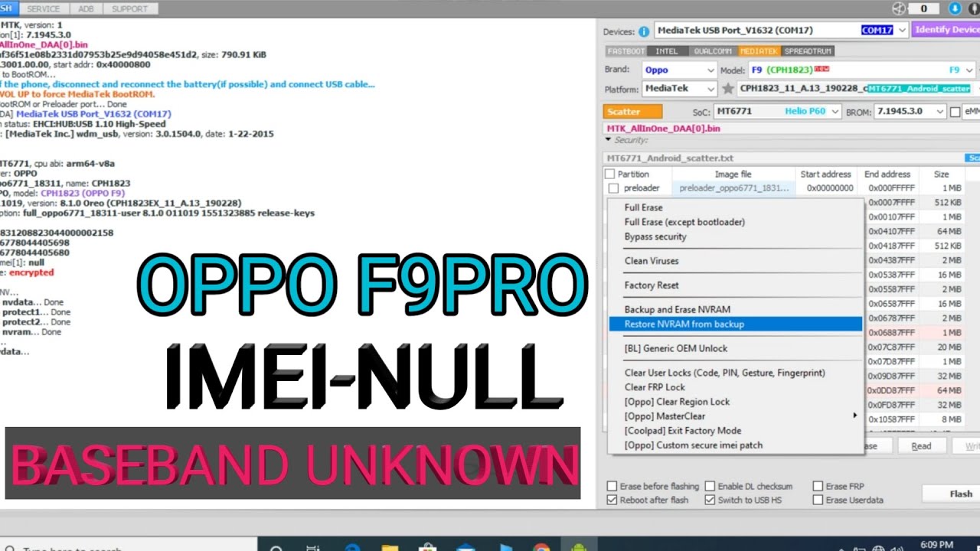980x551 pixels.
Task: Click the Image file column header
Action: 733,174
